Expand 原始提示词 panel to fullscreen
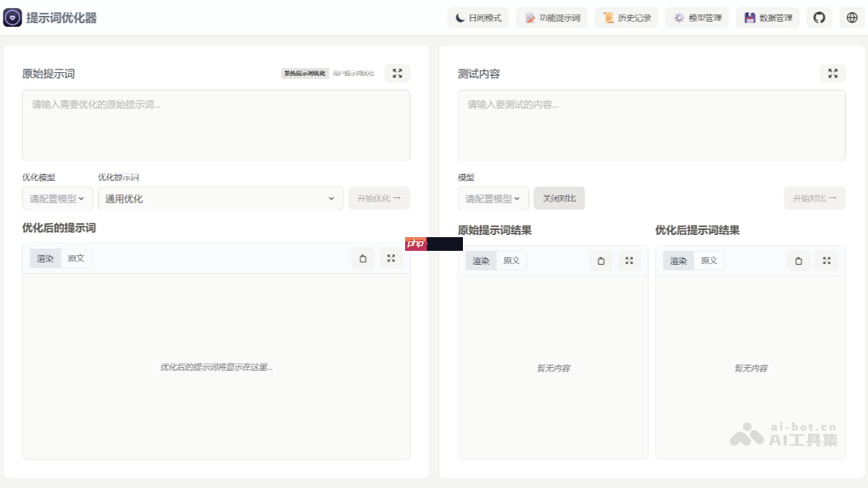 click(396, 73)
